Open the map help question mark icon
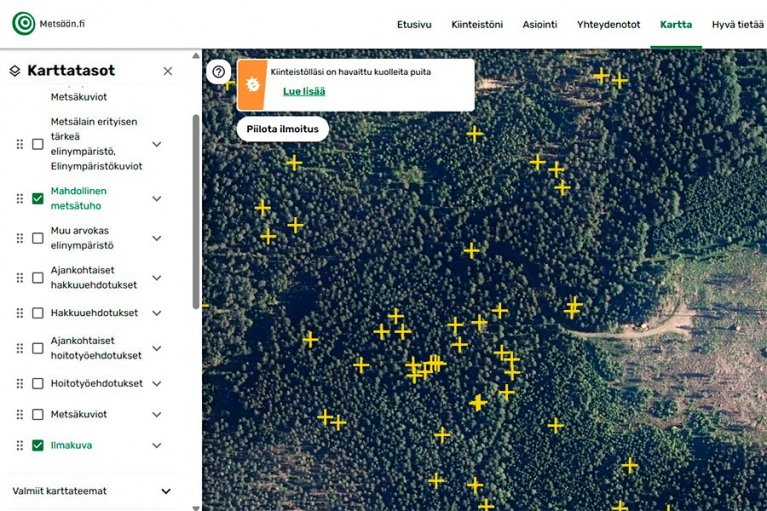This screenshot has width=767, height=511. [219, 72]
